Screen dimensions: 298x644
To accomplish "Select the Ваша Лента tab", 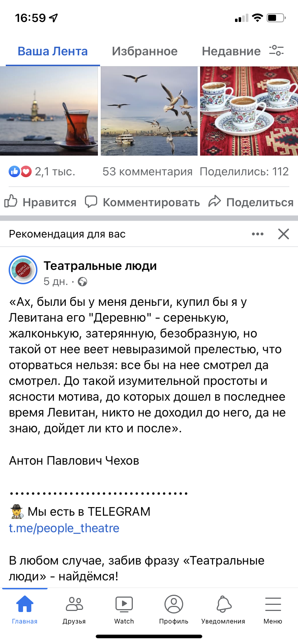I will pyautogui.click(x=53, y=51).
